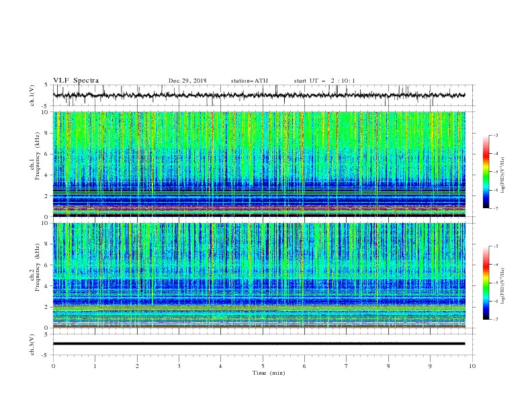Click the '-5' volt tick on the ch.3(V) axis
Screen dimensions: 532x411
(46, 355)
